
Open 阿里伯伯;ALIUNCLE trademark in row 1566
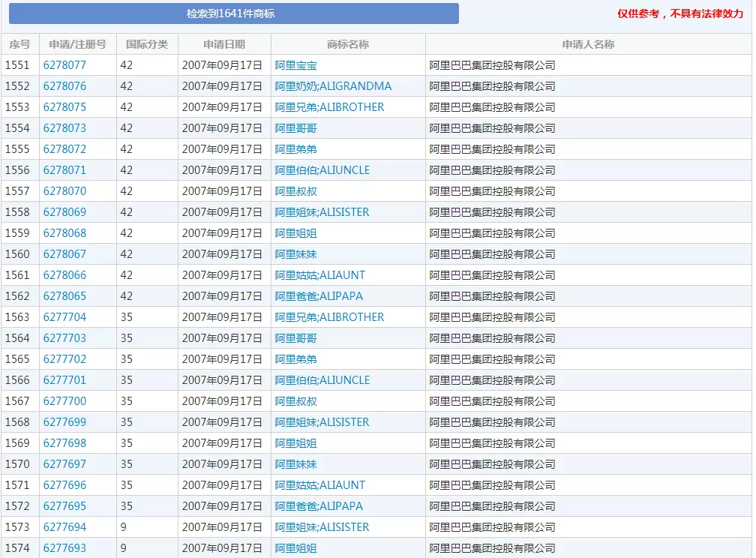pos(322,380)
